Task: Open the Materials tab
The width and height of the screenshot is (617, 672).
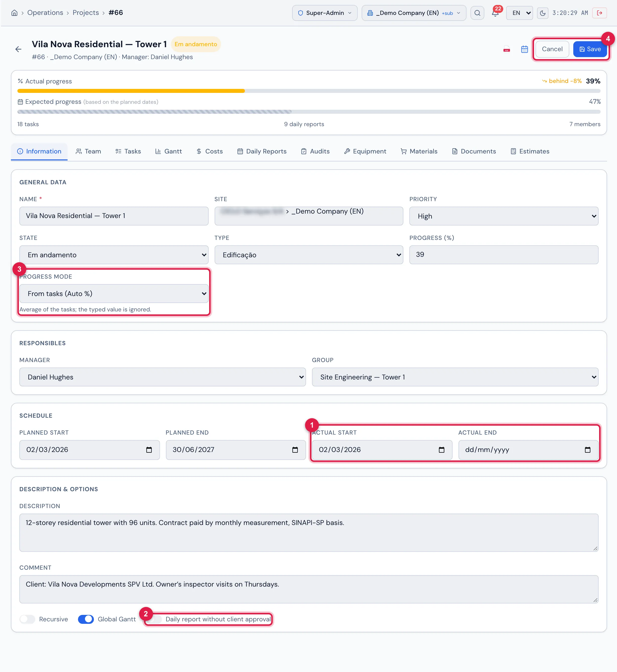Action: pos(419,151)
